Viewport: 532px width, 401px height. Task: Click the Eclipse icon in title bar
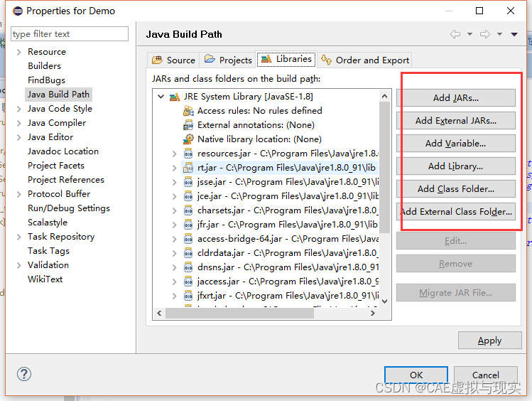18,11
